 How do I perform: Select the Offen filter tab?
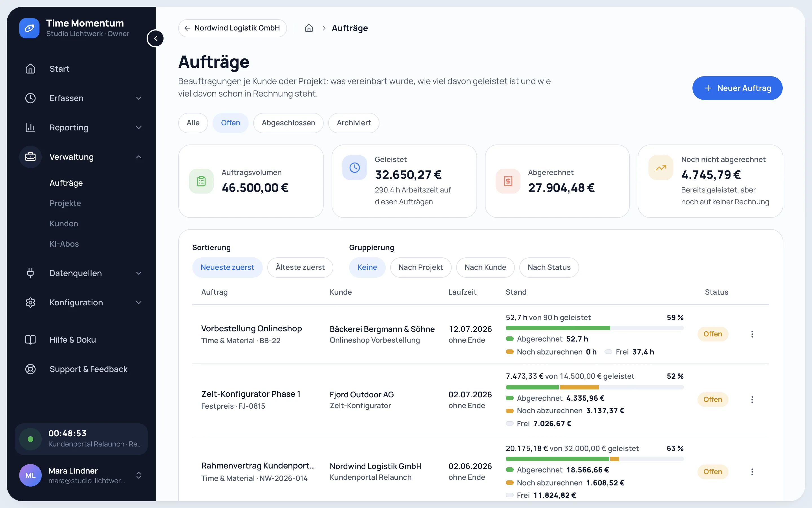click(x=231, y=123)
